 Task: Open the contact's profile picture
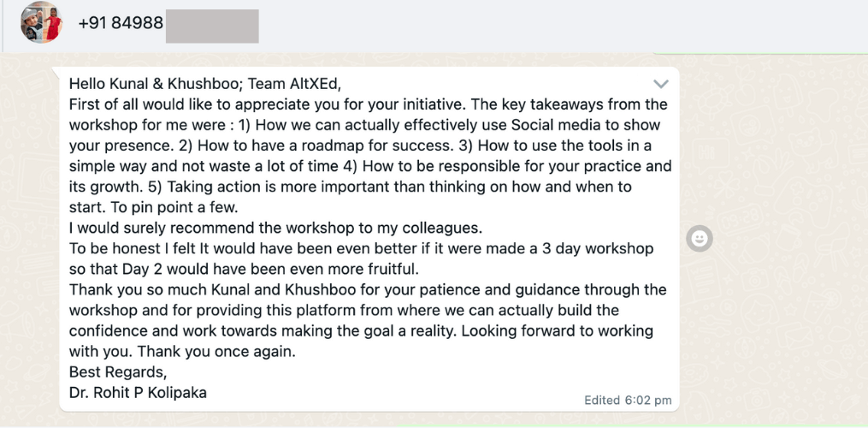[x=42, y=23]
